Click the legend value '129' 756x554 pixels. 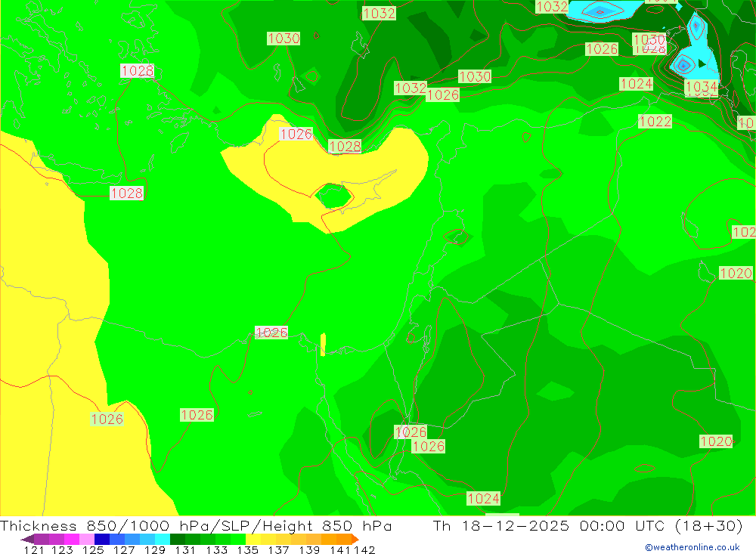pyautogui.click(x=155, y=549)
